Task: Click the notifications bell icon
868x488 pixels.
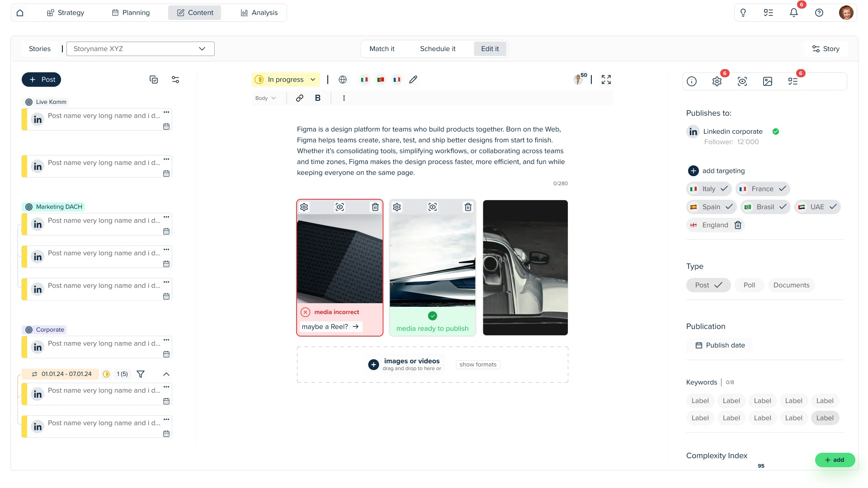Action: pos(794,13)
